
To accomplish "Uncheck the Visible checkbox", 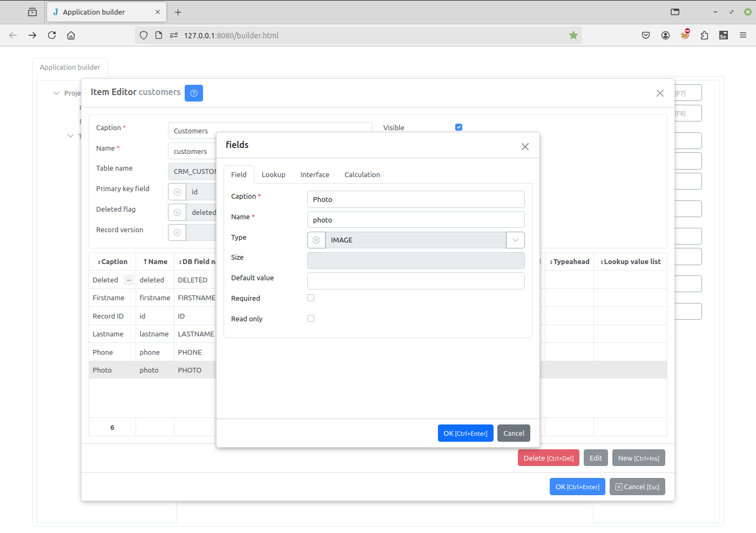I will pos(458,127).
